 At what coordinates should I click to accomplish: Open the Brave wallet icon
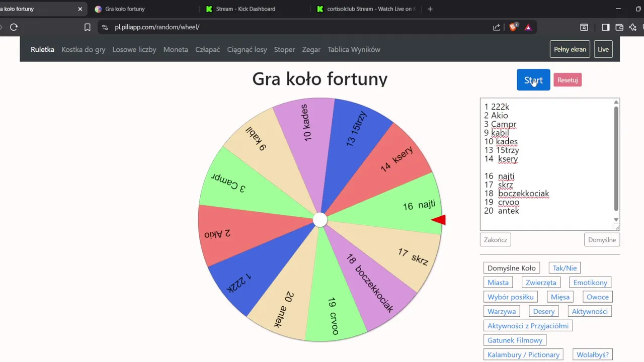point(619,27)
